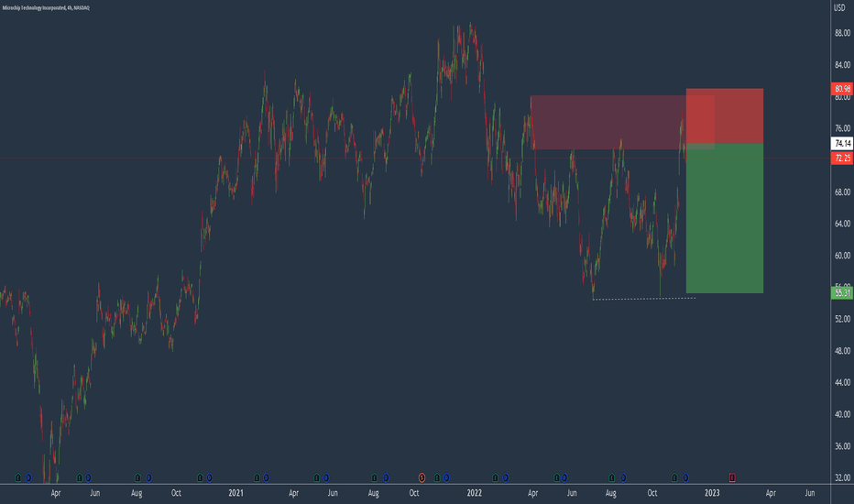Open the earnings marker after Oct 2022
The width and height of the screenshot is (854, 504).
tap(674, 477)
